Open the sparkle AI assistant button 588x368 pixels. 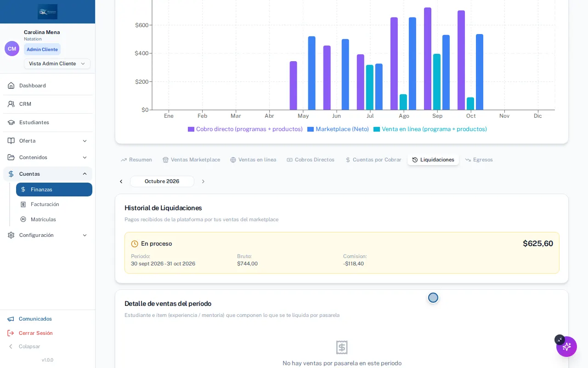pyautogui.click(x=566, y=346)
